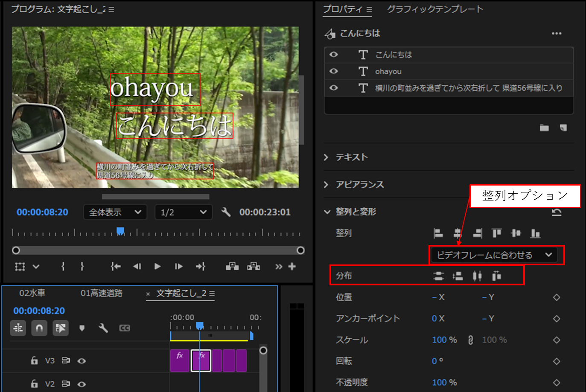
Task: Open the 全体表示 zoom dropdown
Action: 114,212
